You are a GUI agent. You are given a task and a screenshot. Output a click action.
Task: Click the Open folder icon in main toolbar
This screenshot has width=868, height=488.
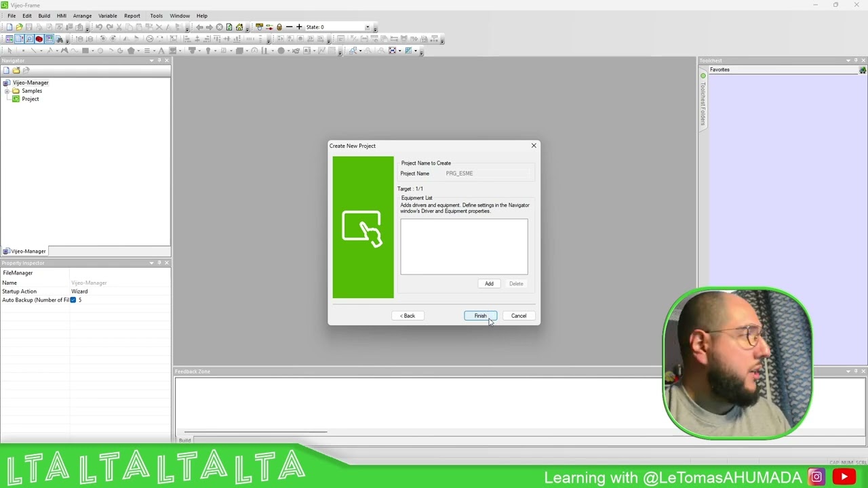(19, 27)
